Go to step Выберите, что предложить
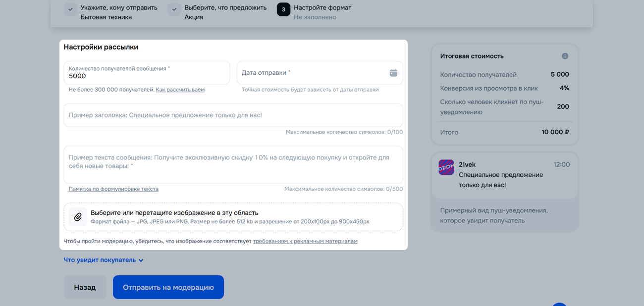644x306 pixels. pyautogui.click(x=225, y=8)
